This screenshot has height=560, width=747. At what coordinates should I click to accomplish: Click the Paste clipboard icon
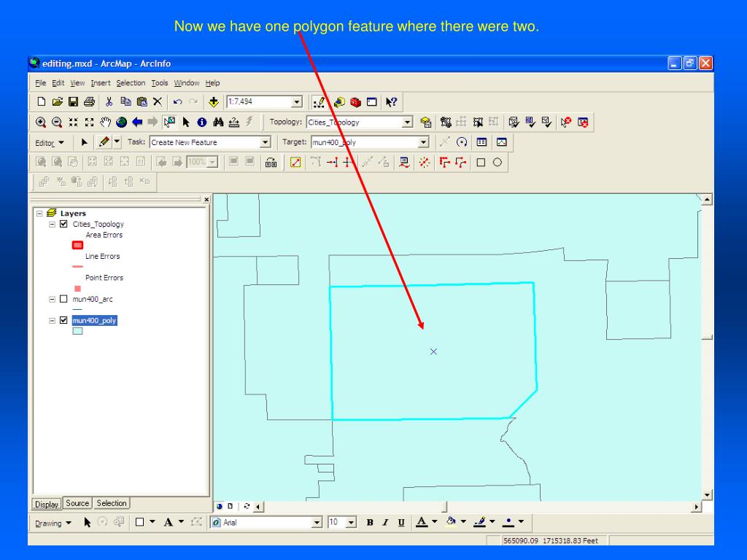(x=142, y=101)
